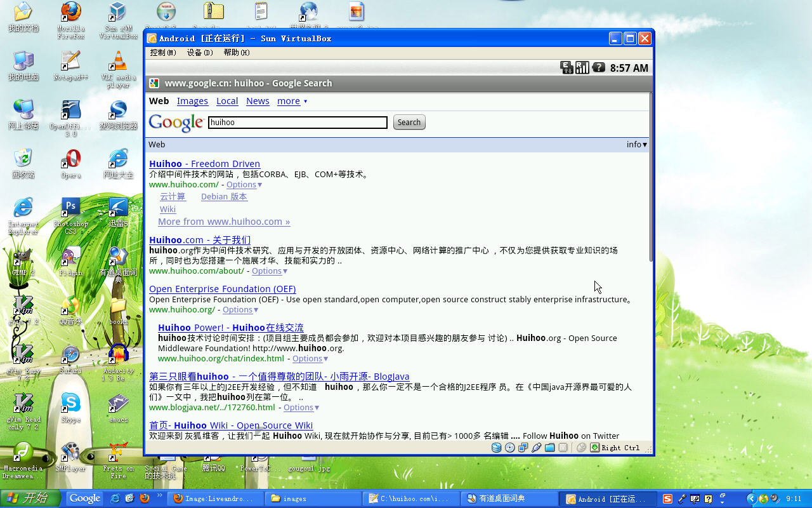Click the CD/DVD drive status icon
This screenshot has width=812, height=508.
[509, 448]
